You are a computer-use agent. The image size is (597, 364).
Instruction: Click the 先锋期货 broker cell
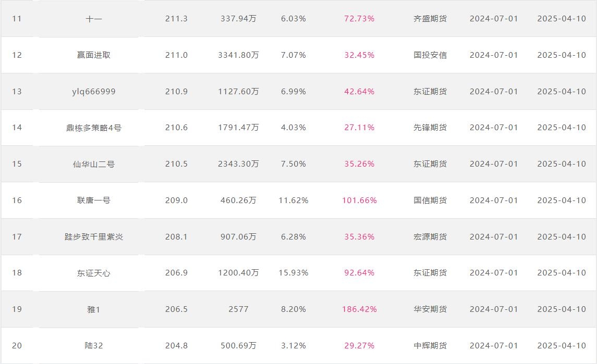430,128
